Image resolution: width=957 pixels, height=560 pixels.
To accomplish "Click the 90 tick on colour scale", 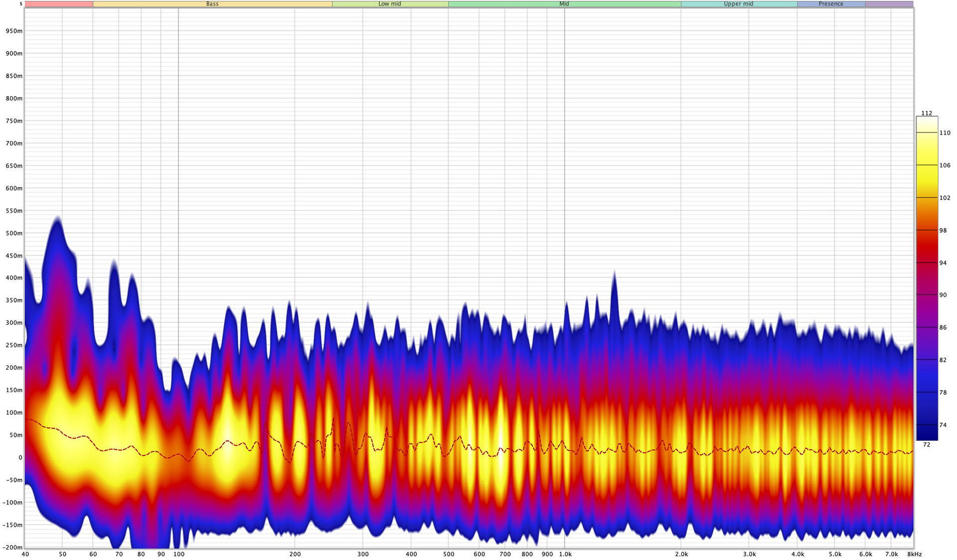I will click(943, 295).
